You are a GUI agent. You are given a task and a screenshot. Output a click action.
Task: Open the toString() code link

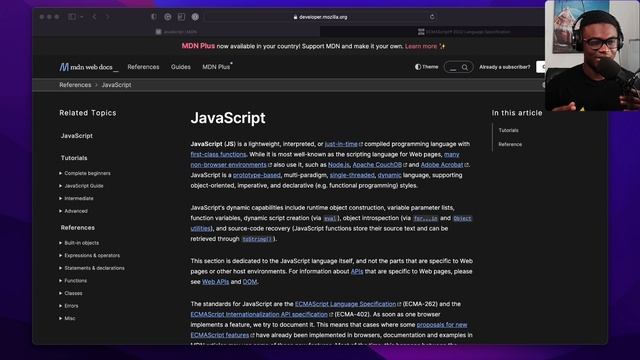point(257,239)
